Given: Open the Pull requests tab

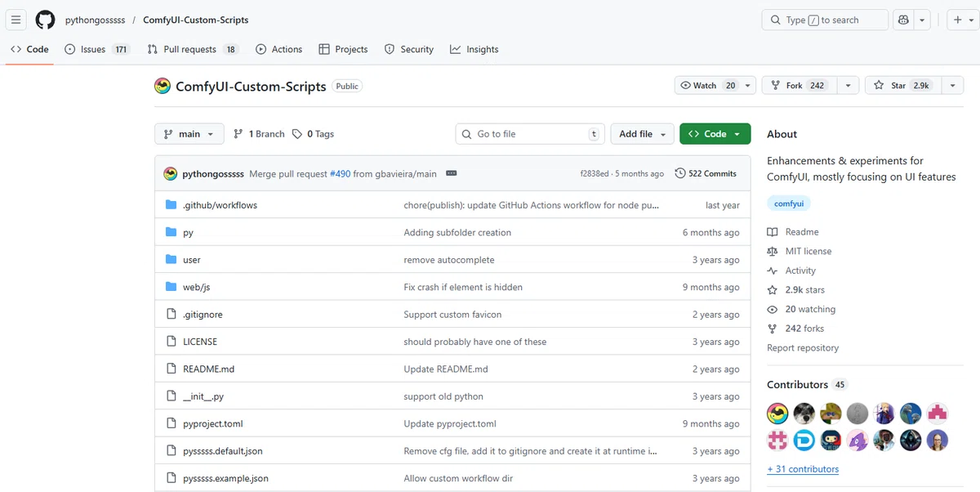Looking at the screenshot, I should (192, 49).
